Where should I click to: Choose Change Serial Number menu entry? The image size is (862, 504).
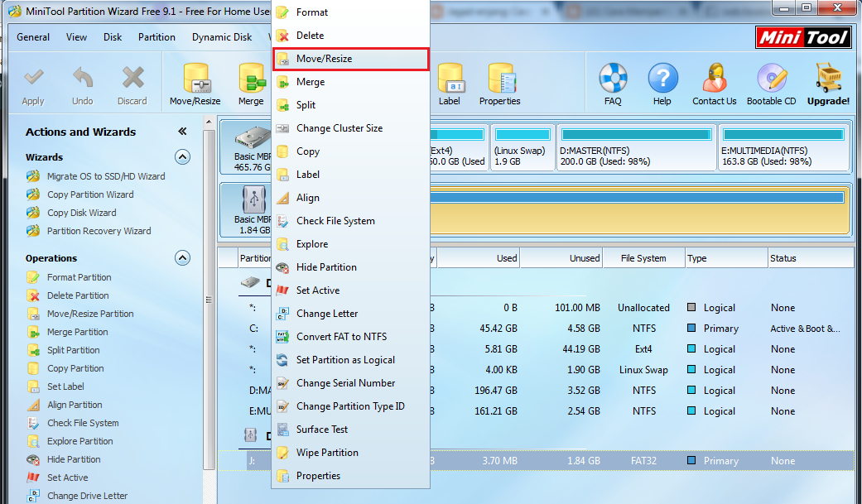[351, 383]
